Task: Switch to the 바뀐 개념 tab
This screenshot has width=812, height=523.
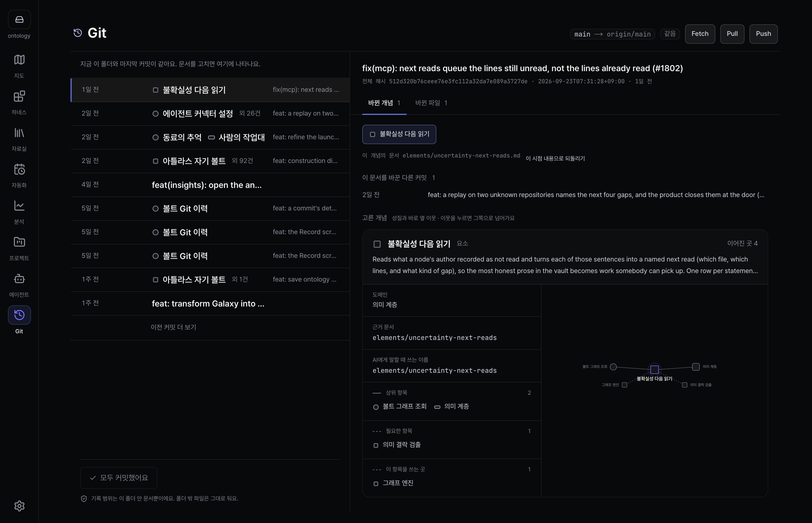Action: (x=384, y=103)
